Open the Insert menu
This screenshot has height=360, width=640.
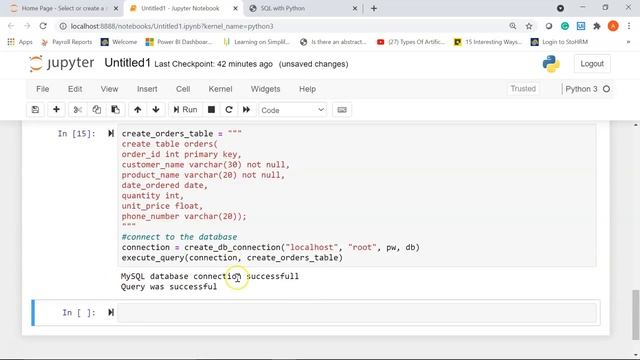coord(147,89)
